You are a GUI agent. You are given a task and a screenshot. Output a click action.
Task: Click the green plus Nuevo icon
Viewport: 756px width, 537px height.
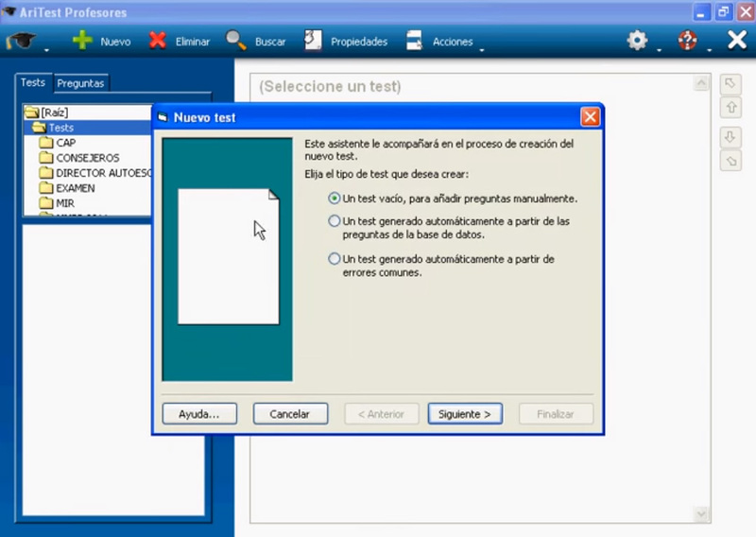click(82, 41)
